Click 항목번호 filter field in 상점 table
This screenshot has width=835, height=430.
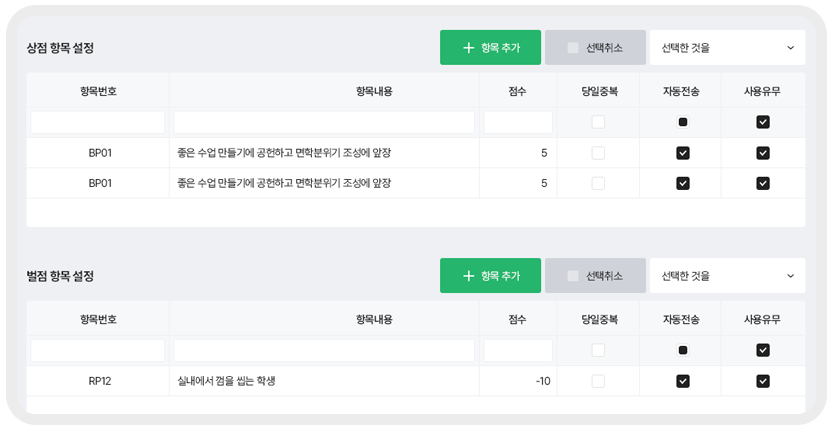(x=97, y=122)
